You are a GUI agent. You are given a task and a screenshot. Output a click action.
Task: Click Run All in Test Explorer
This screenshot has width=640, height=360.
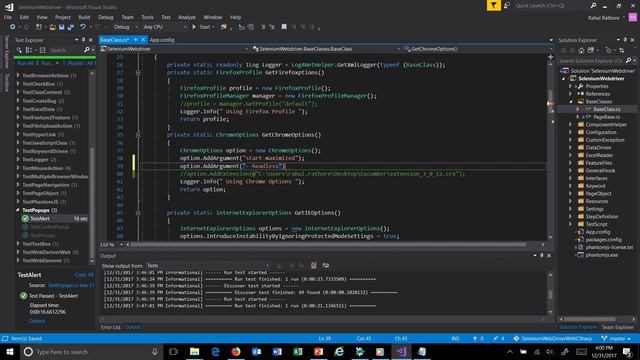point(25,63)
